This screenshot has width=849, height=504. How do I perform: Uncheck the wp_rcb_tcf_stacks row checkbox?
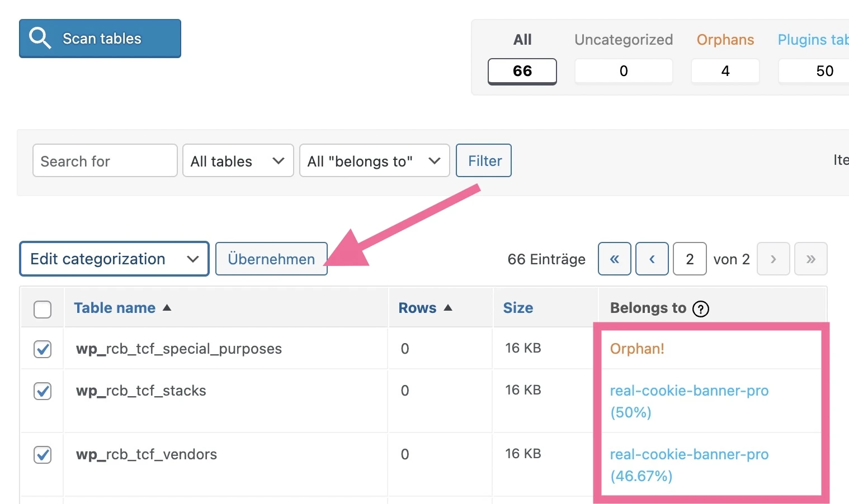[43, 391]
